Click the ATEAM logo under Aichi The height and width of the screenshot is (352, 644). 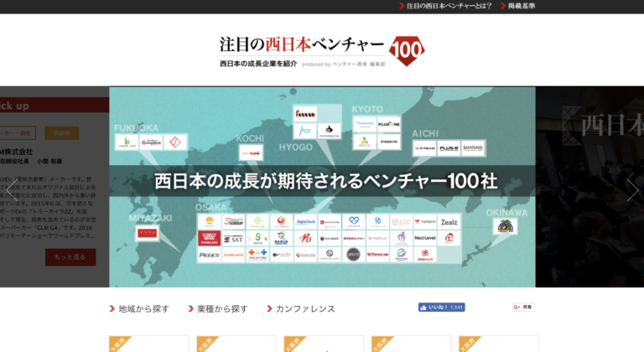click(x=424, y=148)
